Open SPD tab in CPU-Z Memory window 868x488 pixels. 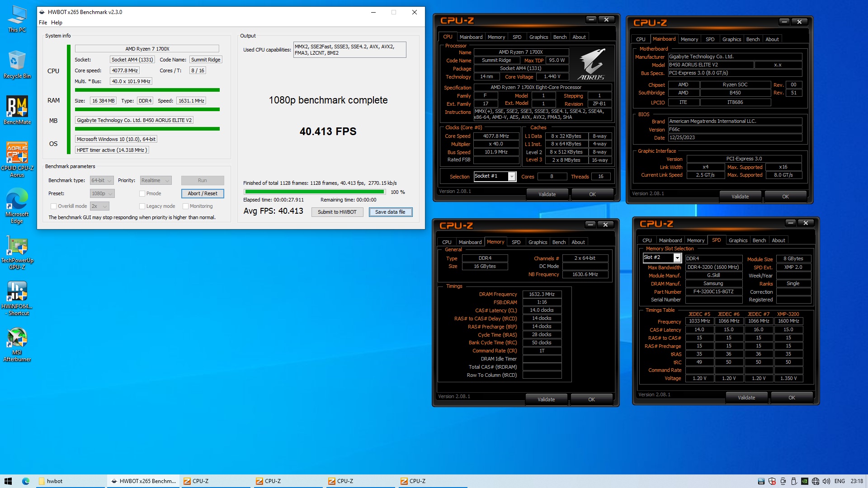click(x=516, y=242)
